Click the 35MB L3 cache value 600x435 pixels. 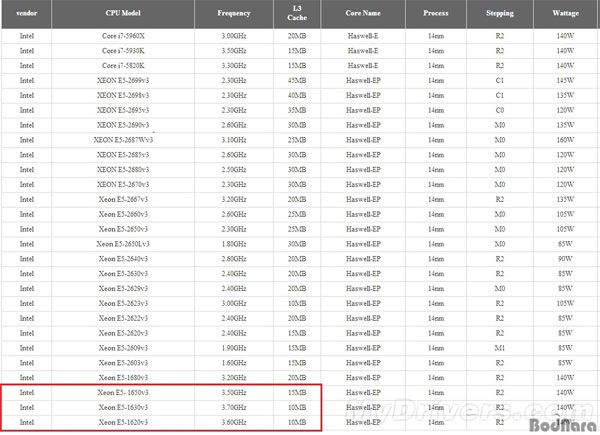tap(297, 111)
